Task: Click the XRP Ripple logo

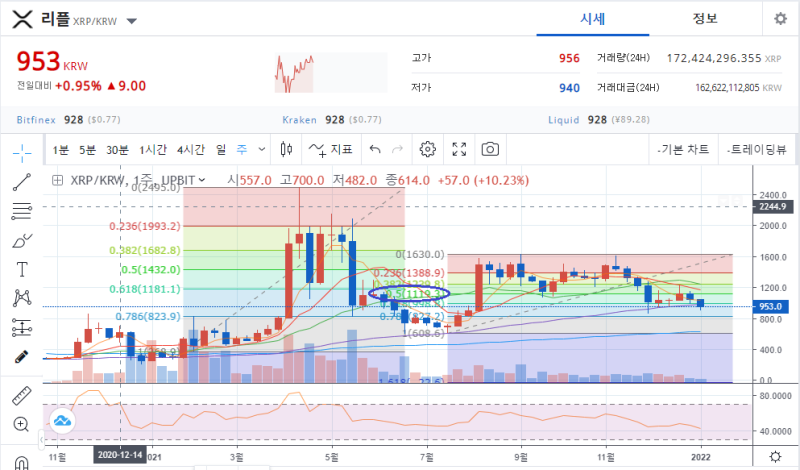Action: pos(22,19)
